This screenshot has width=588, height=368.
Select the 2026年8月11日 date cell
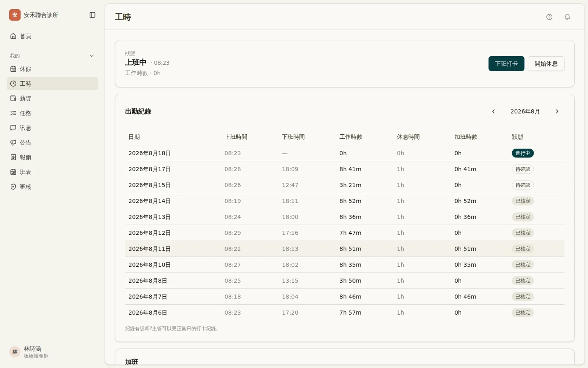[x=150, y=249]
